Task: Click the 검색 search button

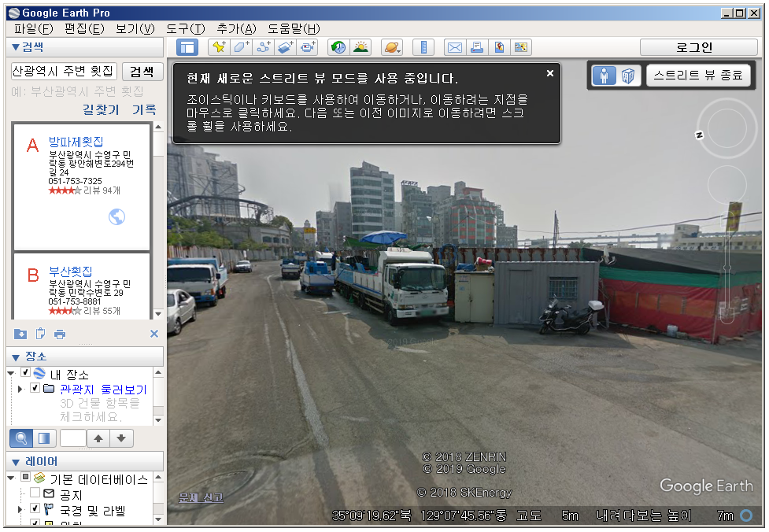Action: click(142, 72)
